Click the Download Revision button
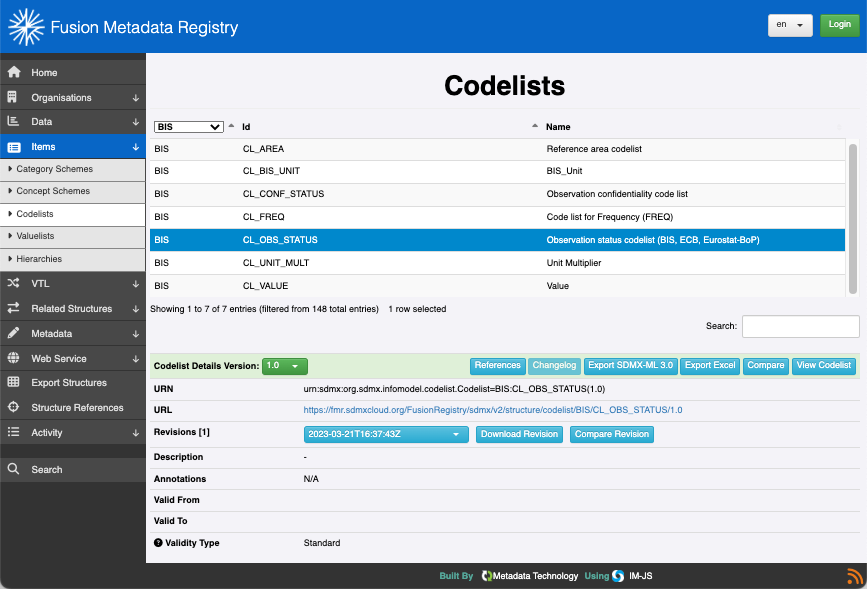This screenshot has height=589, width=867. pyautogui.click(x=519, y=434)
